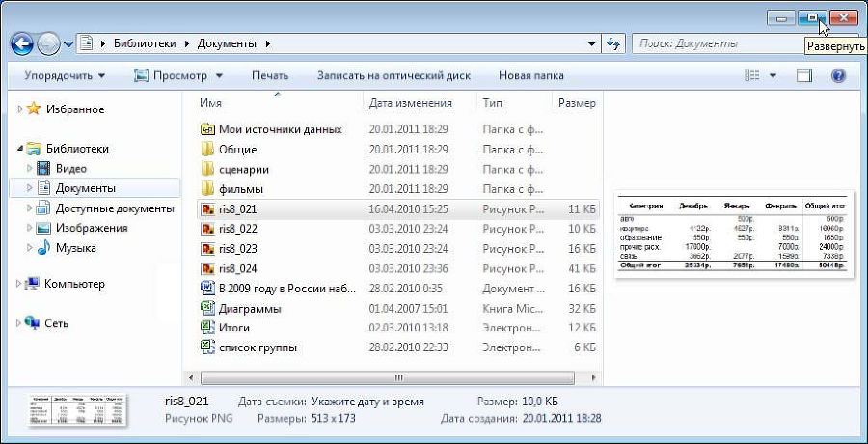Select Библиотеки in the navigation pane
This screenshot has height=444, width=868.
[77, 149]
